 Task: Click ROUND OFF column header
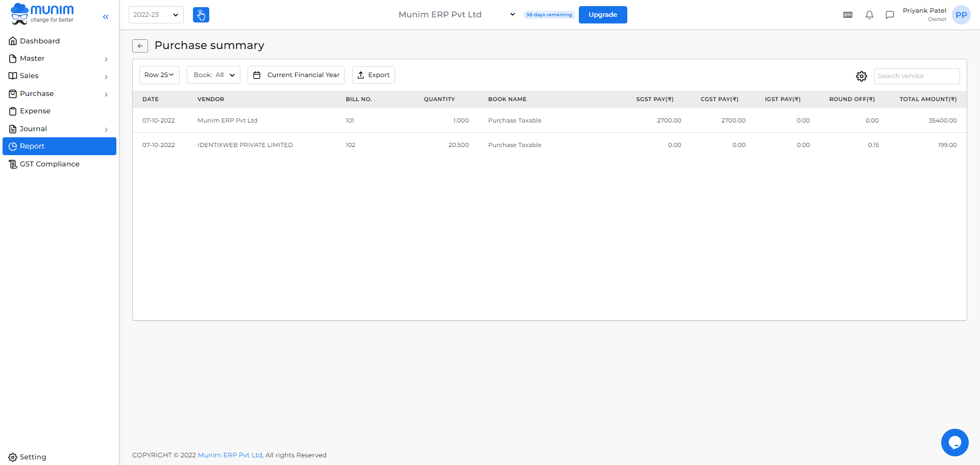[x=852, y=100]
